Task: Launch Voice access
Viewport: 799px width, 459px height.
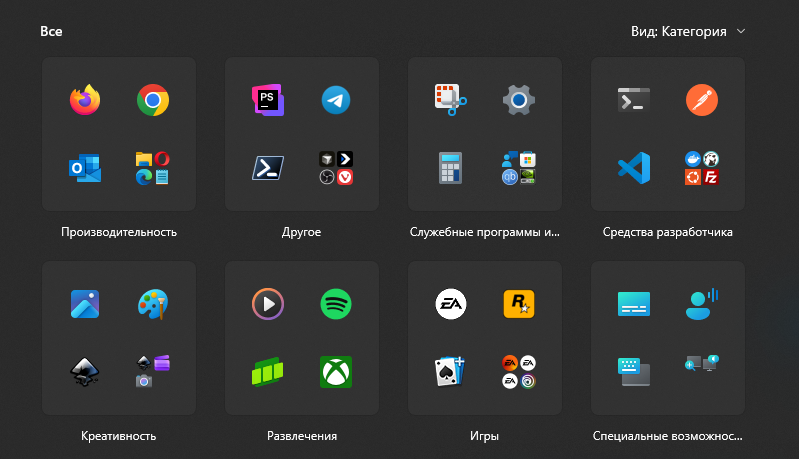Action: (702, 304)
